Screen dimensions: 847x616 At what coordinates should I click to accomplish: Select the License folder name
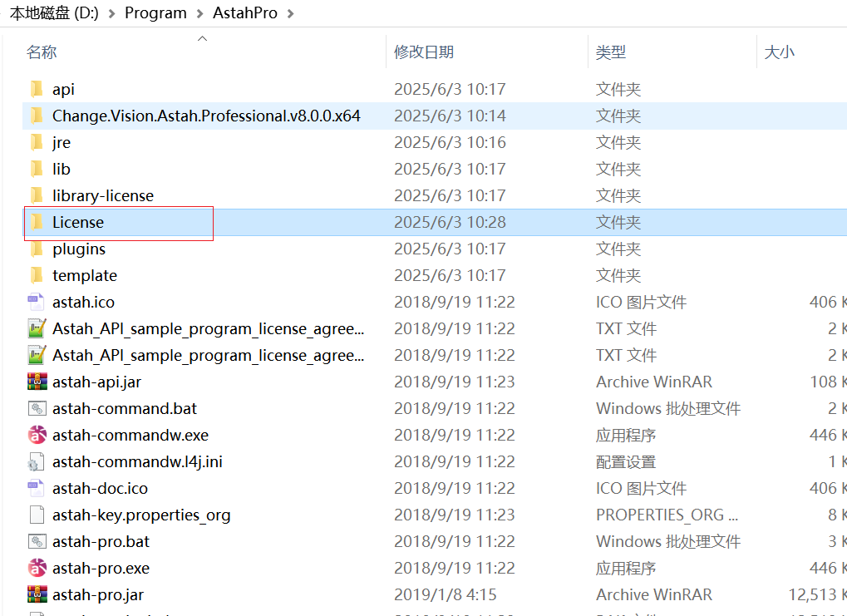click(x=78, y=222)
